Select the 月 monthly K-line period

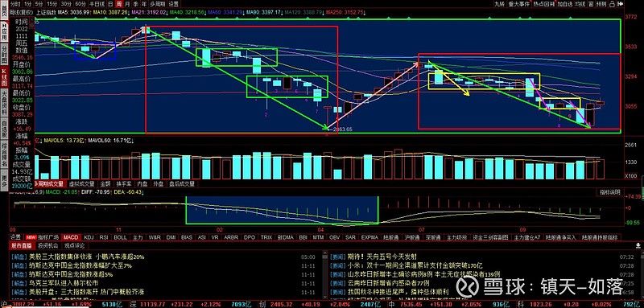pyautogui.click(x=127, y=4)
